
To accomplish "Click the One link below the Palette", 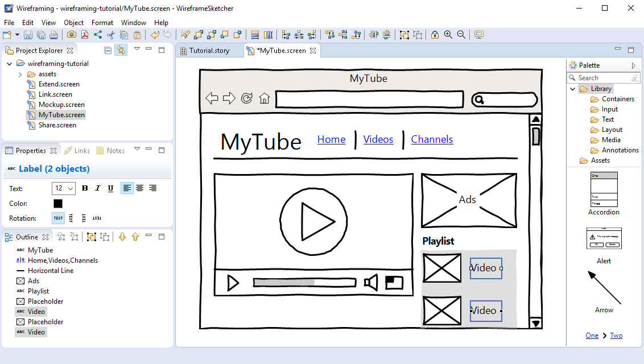I will click(592, 336).
